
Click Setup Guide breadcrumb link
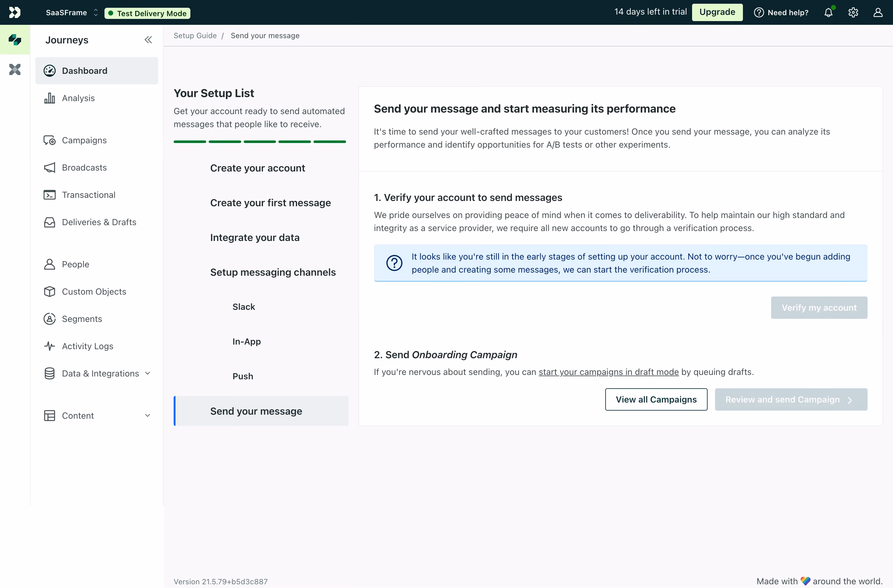click(195, 36)
